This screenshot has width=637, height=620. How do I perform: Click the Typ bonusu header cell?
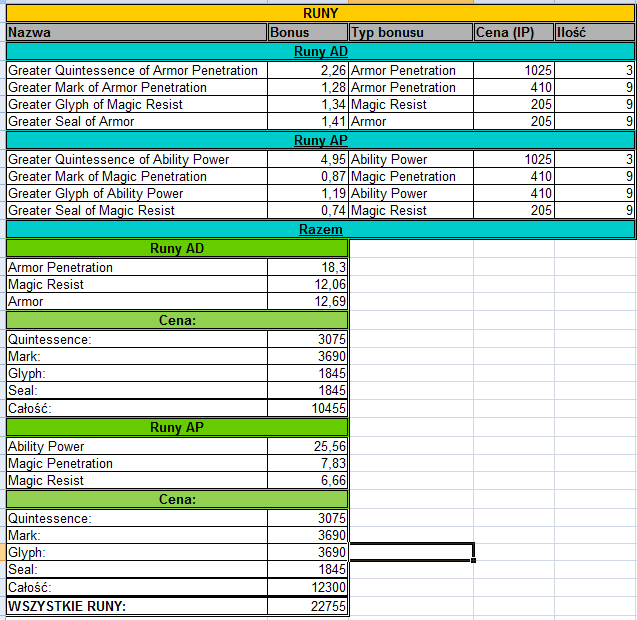coord(411,32)
